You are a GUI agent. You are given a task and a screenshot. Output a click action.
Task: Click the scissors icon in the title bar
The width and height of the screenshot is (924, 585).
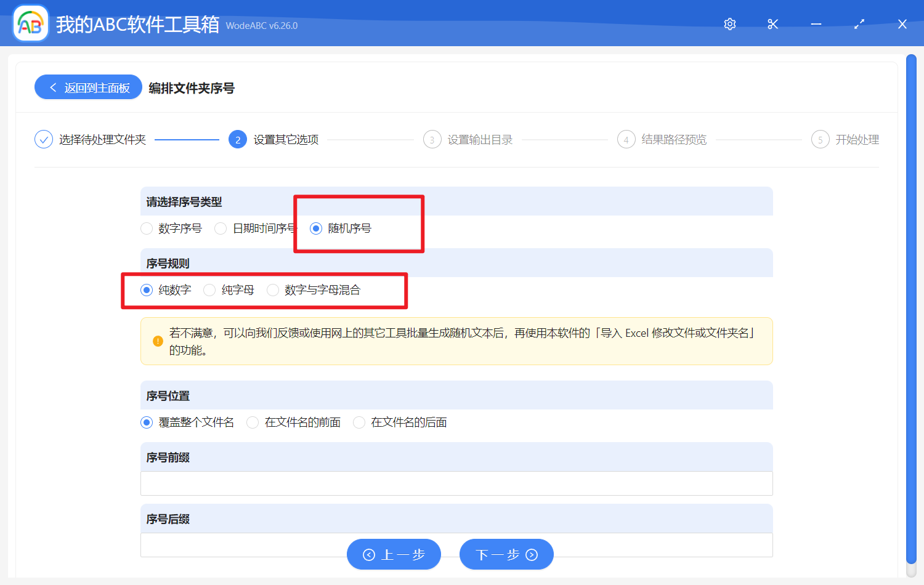[x=772, y=24]
